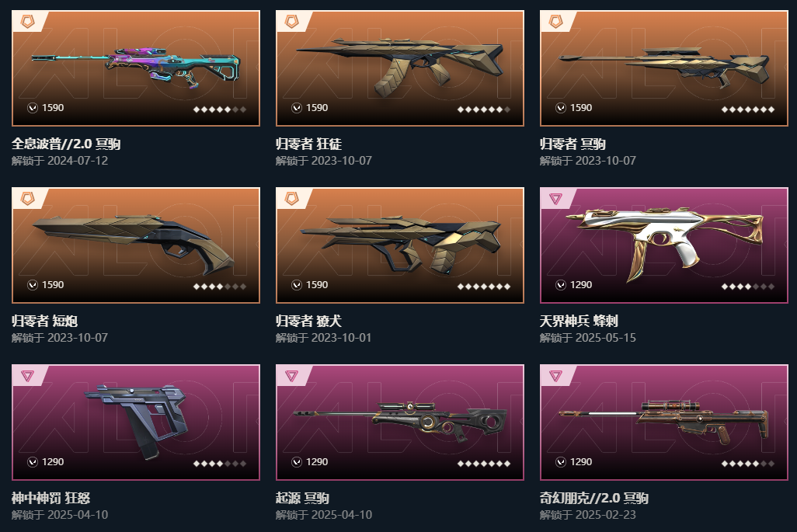The image size is (797, 532).
Task: Click the level diamonds on 奇幻朋克//2.0 冥驹 card
Action: point(748,464)
